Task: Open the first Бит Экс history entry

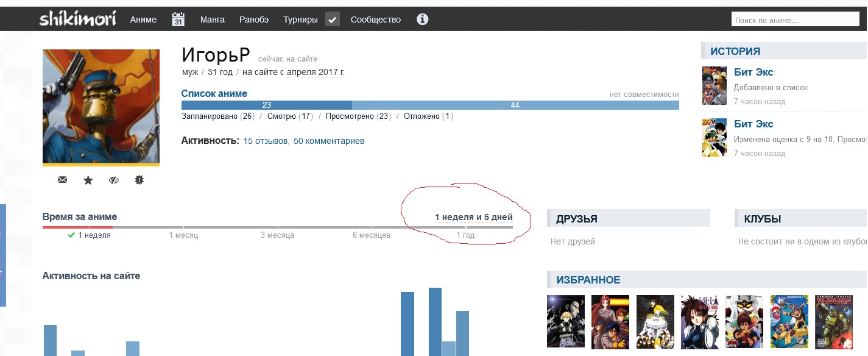Action: click(753, 72)
